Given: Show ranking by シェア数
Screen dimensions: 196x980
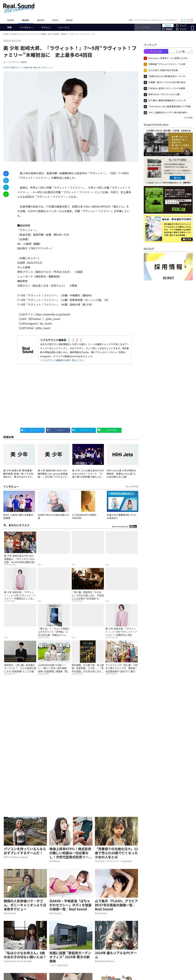Looking at the screenshot, I should 180,51.
